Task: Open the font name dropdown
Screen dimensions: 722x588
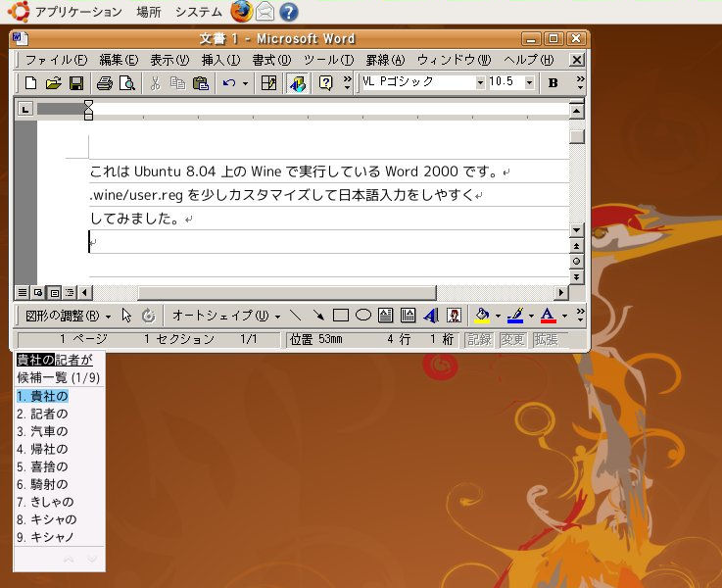Action: pos(480,82)
